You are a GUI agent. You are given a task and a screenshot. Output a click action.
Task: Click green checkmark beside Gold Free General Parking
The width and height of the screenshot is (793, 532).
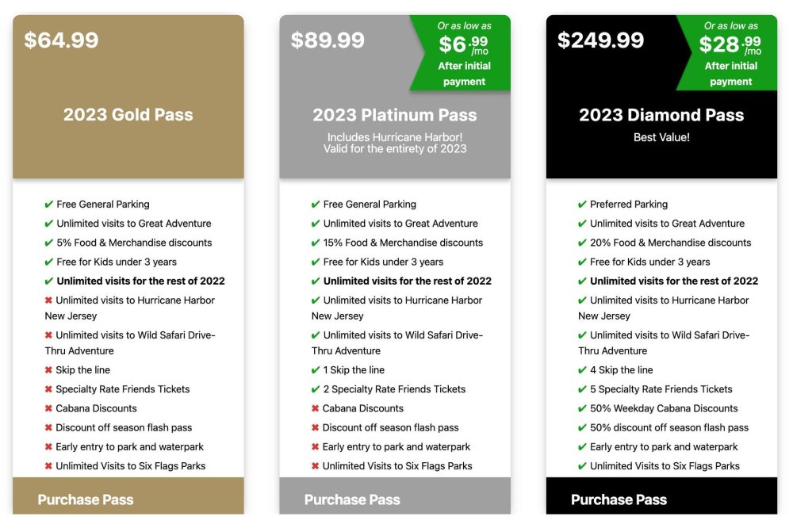[49, 205]
